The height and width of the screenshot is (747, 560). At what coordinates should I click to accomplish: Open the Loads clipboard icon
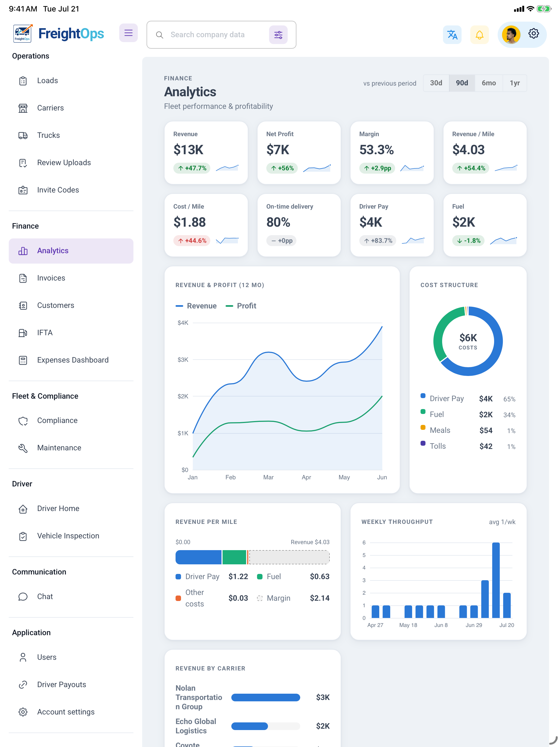point(23,81)
